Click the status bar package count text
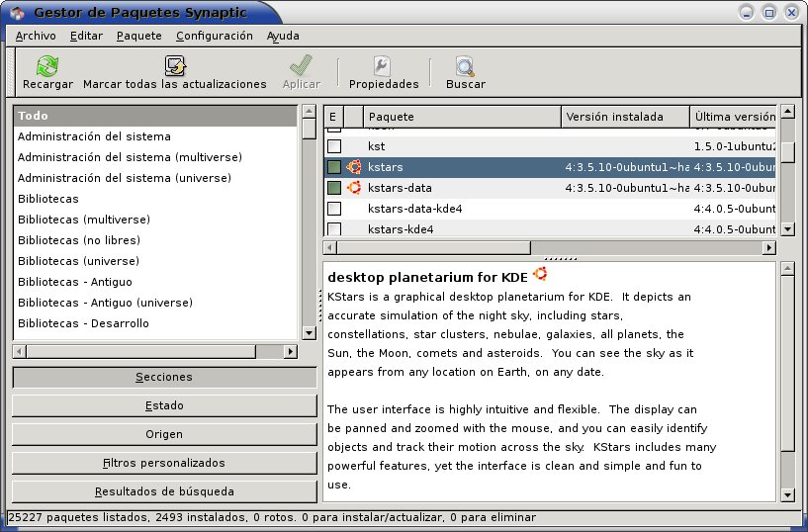This screenshot has width=808, height=532. coord(272,517)
